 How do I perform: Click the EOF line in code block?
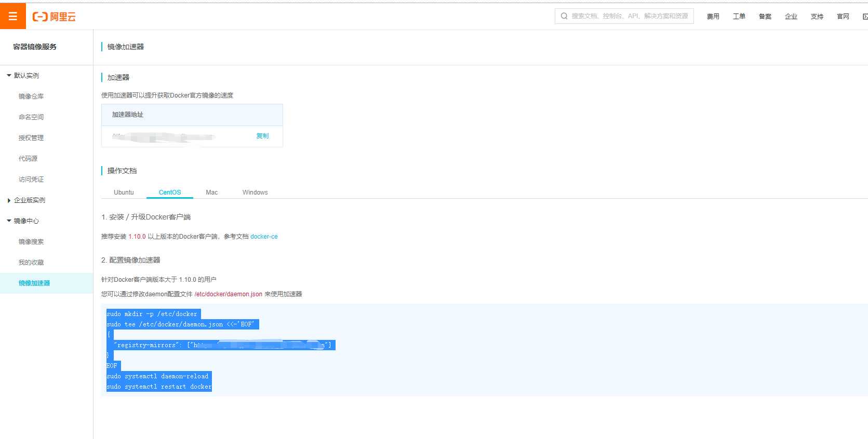coord(112,366)
